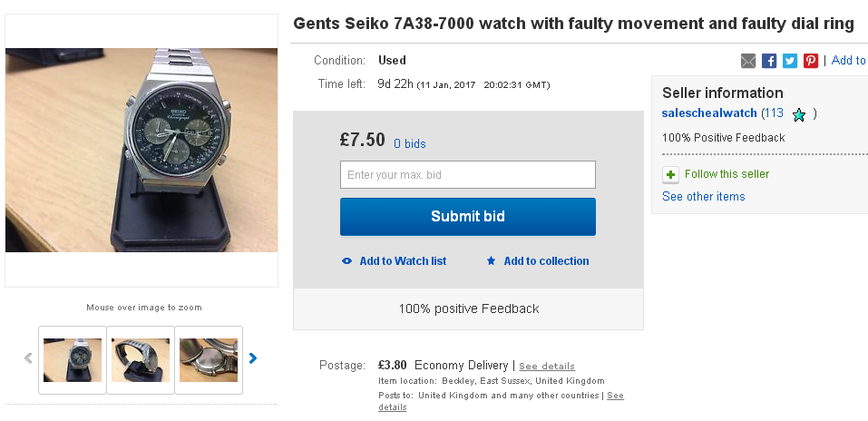Screen dimensions: 868x421
Task: Show next thumbnails with right arrow
Action: [x=253, y=358]
